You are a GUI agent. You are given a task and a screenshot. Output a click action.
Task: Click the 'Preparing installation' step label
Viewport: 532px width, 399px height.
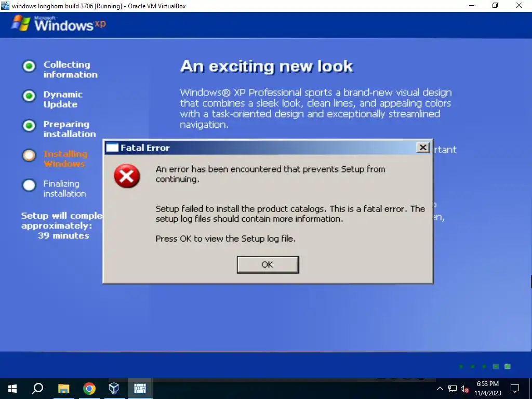70,129
